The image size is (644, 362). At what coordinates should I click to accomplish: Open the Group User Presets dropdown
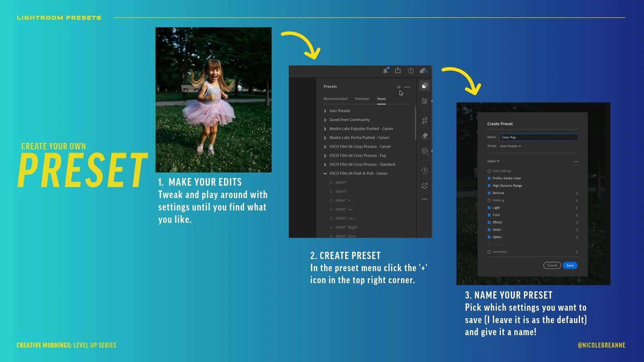click(x=510, y=146)
